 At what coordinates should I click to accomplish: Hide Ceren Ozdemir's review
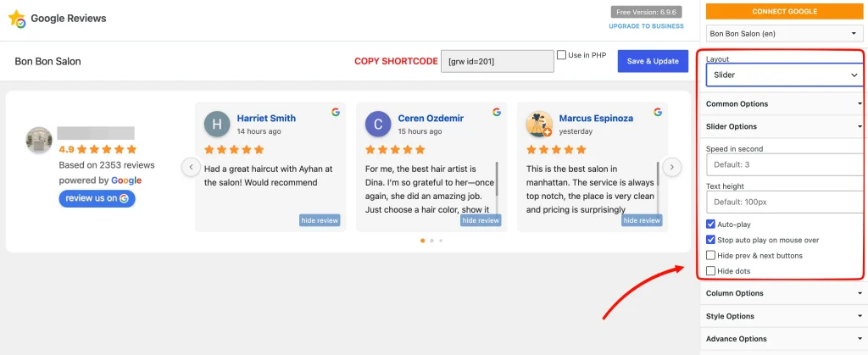click(481, 220)
